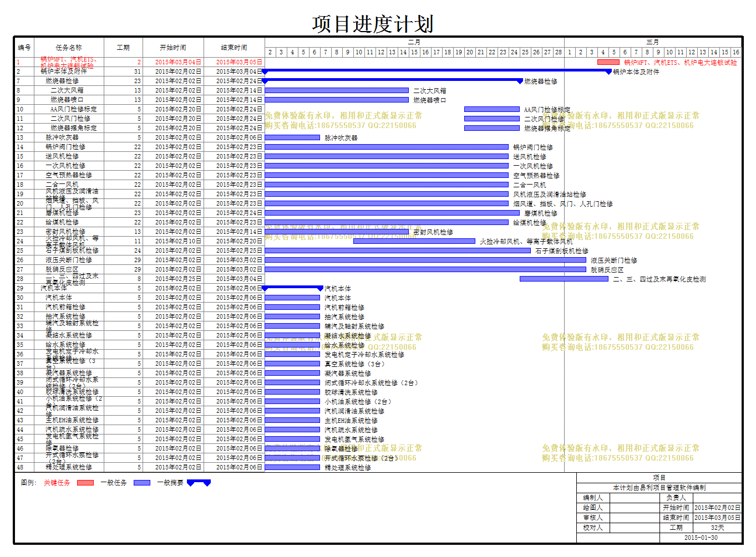Click the blue bar for 密封风机检修
This screenshot has width=756, height=557.
pos(337,232)
